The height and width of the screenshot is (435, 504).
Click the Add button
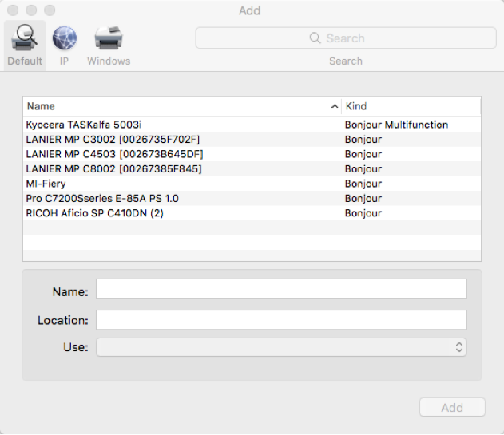pyautogui.click(x=452, y=407)
